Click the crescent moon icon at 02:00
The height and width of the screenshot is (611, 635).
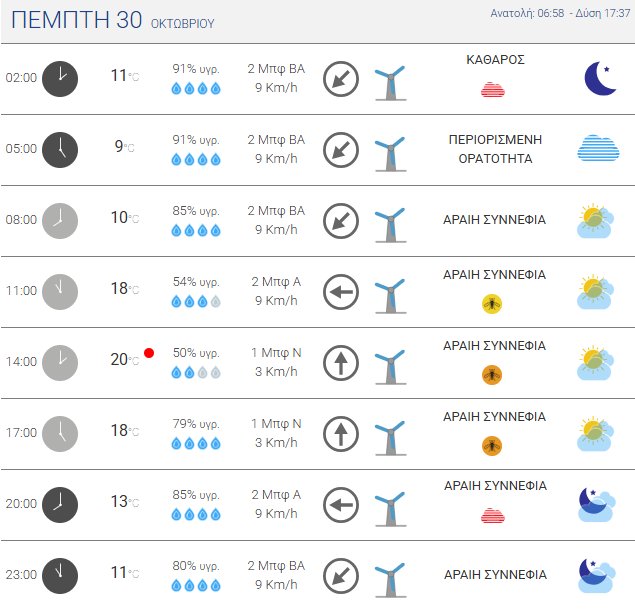(600, 78)
